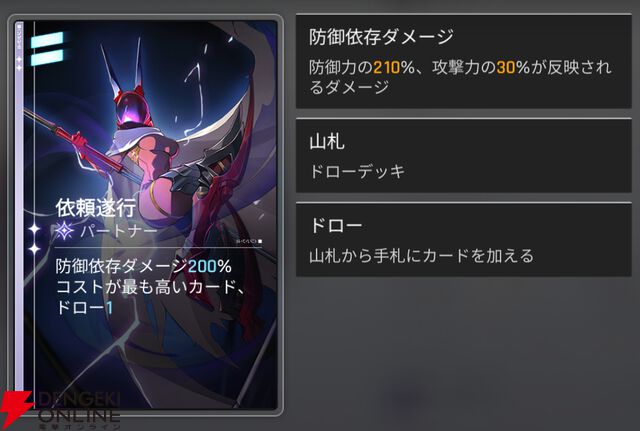Click the blue 200% damage value on the card
This screenshot has height=431, width=640.
tap(210, 267)
